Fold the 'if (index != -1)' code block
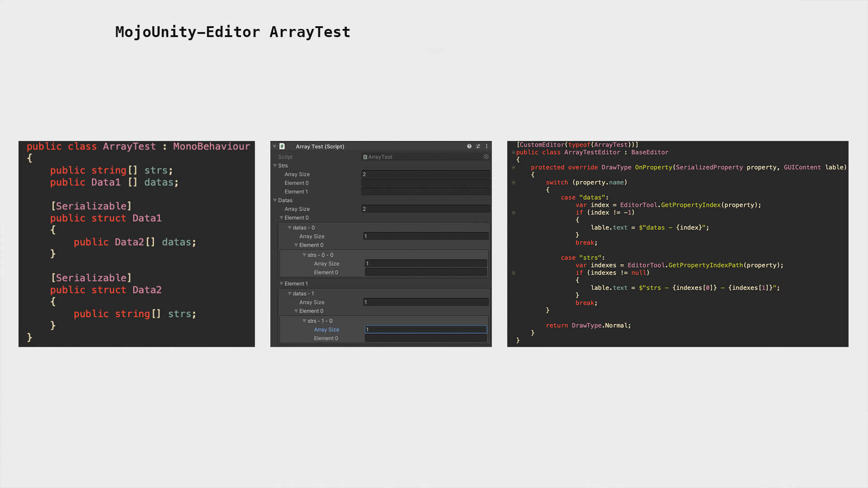Viewport: 868px width, 488px height. pyautogui.click(x=514, y=213)
